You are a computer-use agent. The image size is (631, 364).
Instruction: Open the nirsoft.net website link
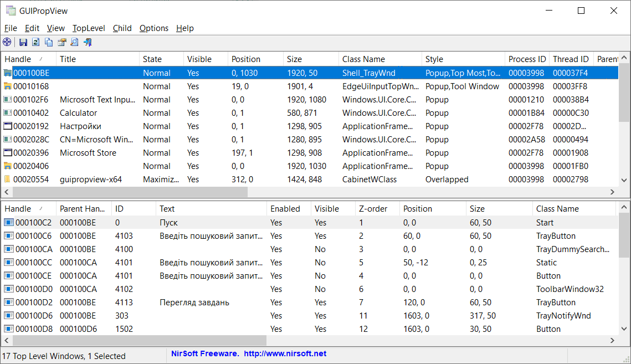[x=285, y=353]
